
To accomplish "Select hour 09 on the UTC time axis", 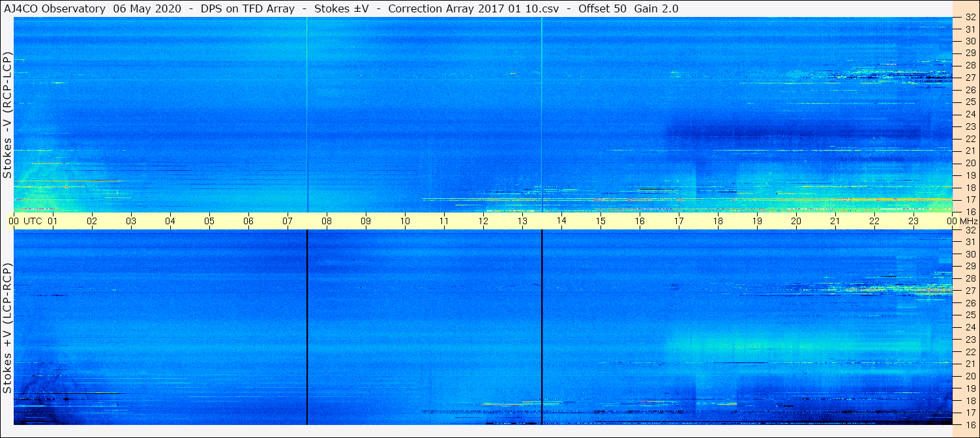I will (x=366, y=221).
